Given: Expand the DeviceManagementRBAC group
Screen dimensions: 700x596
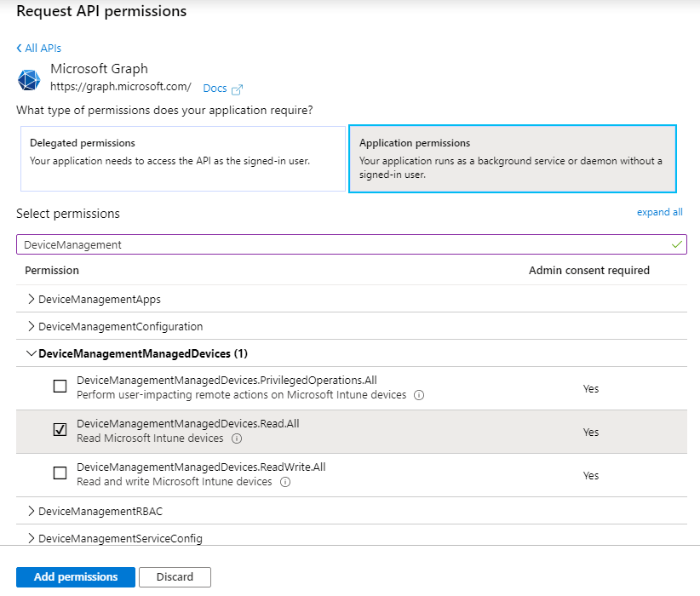Looking at the screenshot, I should [32, 511].
